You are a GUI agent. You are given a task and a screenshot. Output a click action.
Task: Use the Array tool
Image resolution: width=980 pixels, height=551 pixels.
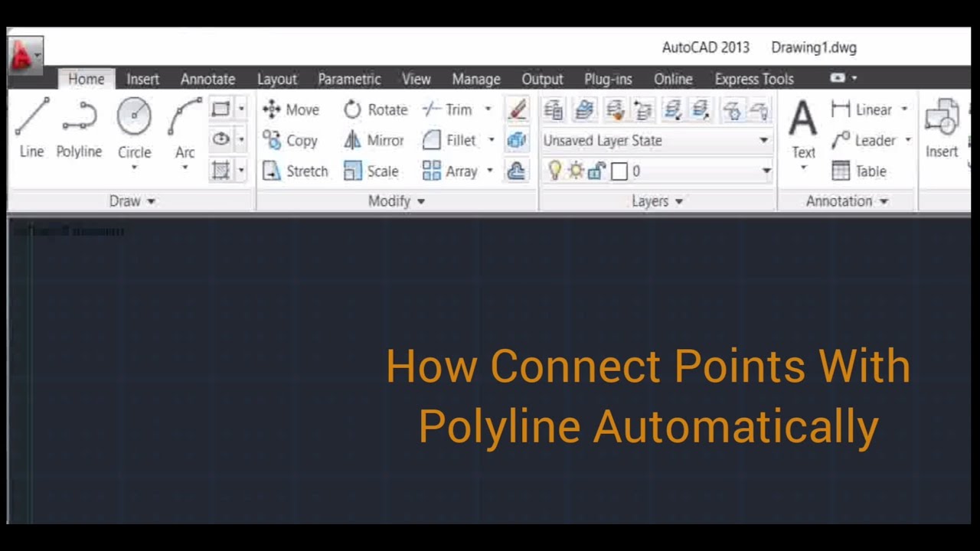[450, 171]
